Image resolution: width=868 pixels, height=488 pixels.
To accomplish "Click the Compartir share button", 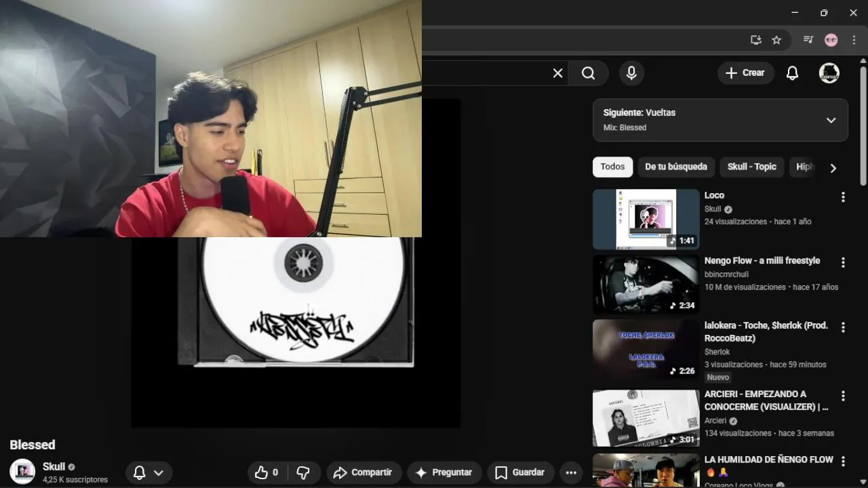I will 363,472.
